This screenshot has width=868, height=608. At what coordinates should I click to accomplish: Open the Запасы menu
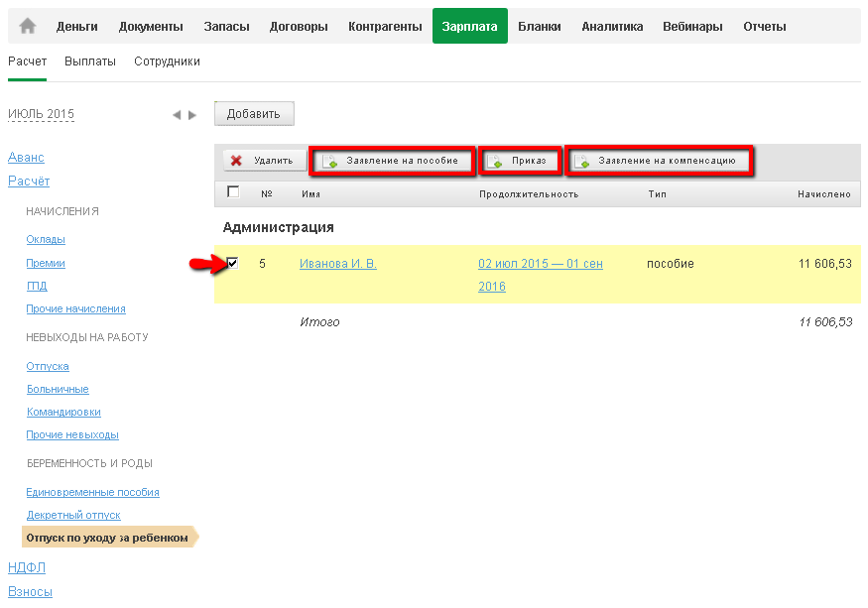point(226,26)
